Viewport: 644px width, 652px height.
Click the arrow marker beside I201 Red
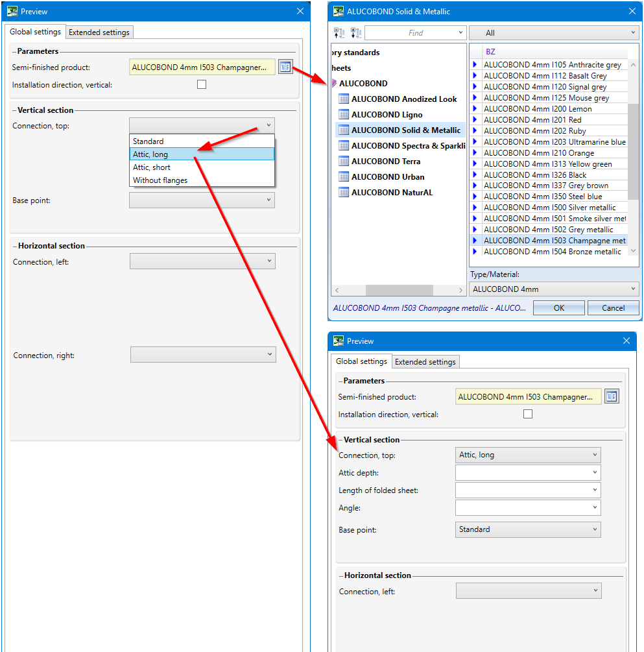(475, 120)
